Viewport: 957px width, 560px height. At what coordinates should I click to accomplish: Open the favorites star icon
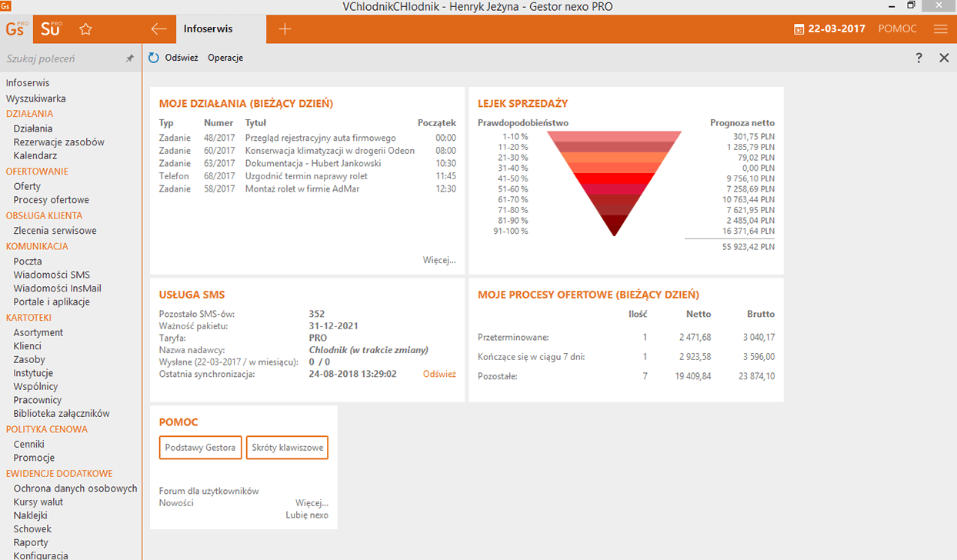tap(86, 29)
